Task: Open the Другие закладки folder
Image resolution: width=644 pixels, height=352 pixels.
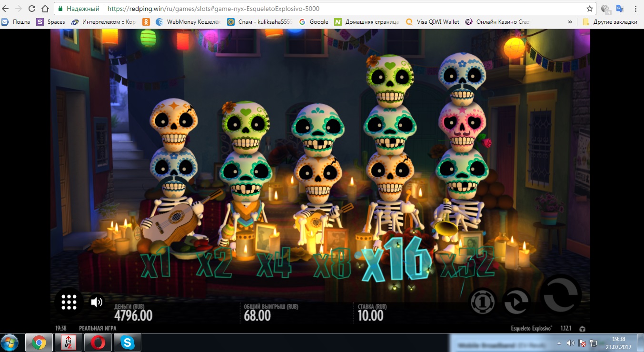Action: 610,22
